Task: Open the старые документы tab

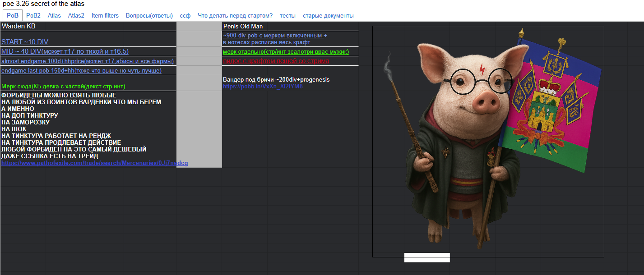Action: click(328, 15)
